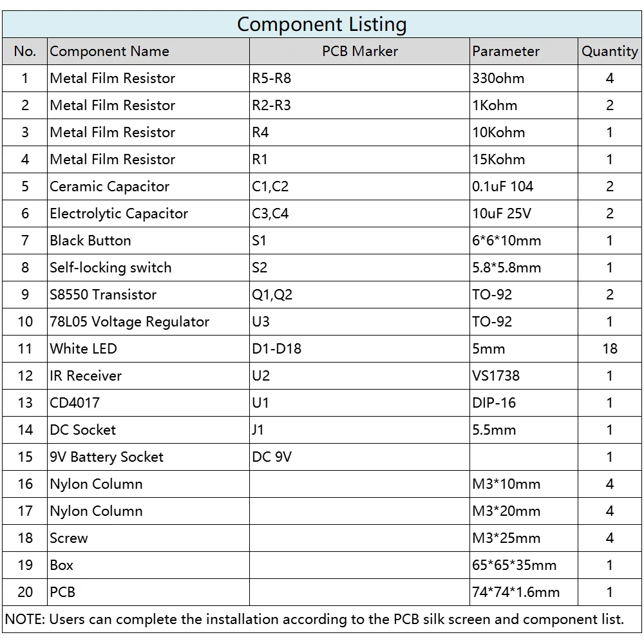Select the S8550 Transistor row name
This screenshot has width=644, height=644.
click(148, 294)
